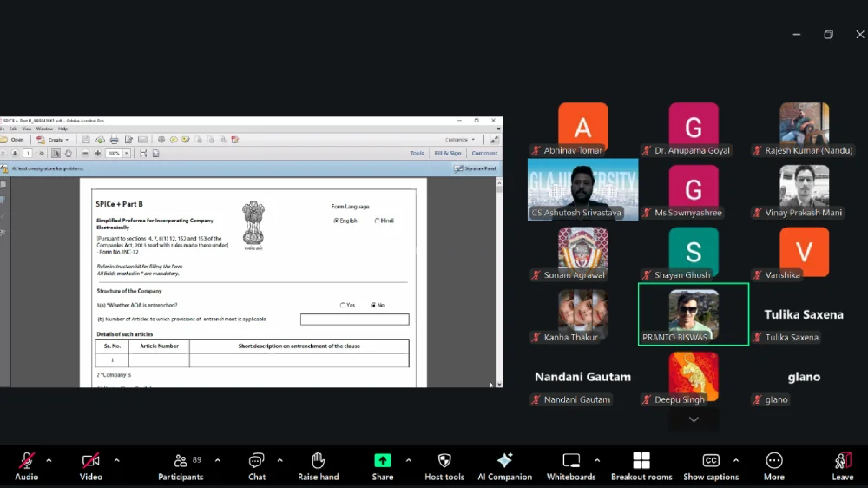Open the Comment pane in Acrobat
The width and height of the screenshot is (868, 488).
point(484,153)
